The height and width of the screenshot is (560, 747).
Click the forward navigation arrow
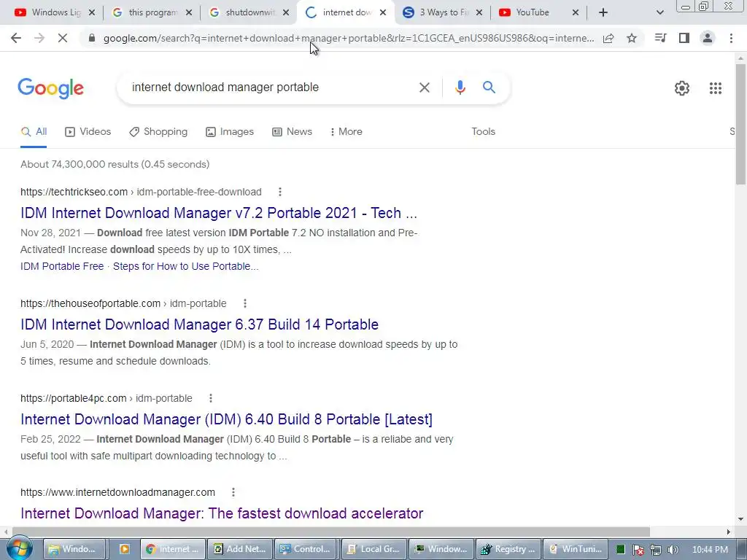pos(39,38)
